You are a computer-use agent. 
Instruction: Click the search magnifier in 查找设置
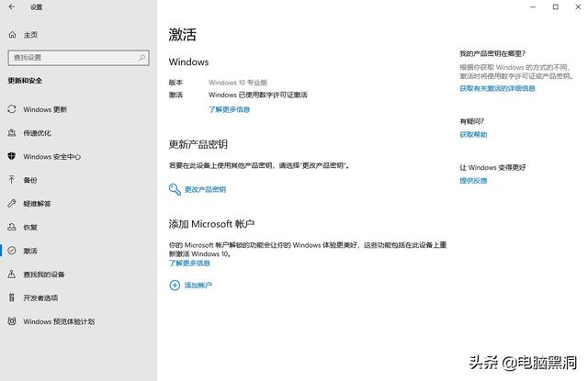pos(141,58)
